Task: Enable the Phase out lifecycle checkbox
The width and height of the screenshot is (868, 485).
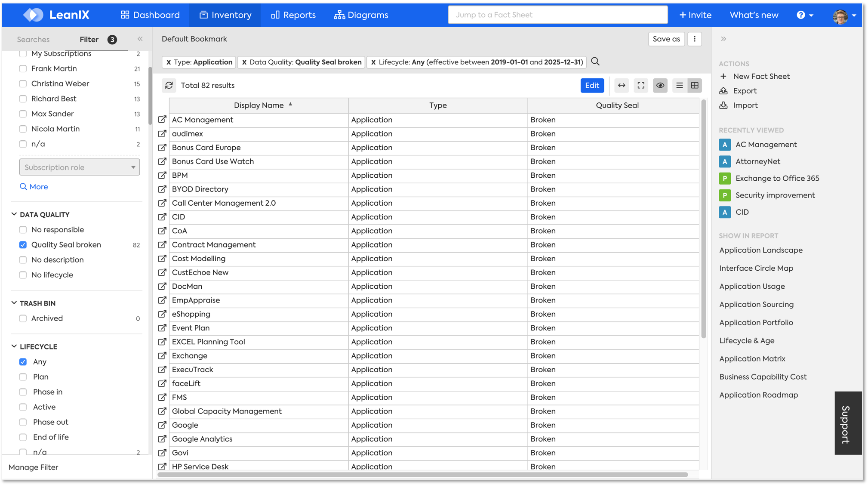Action: click(23, 422)
